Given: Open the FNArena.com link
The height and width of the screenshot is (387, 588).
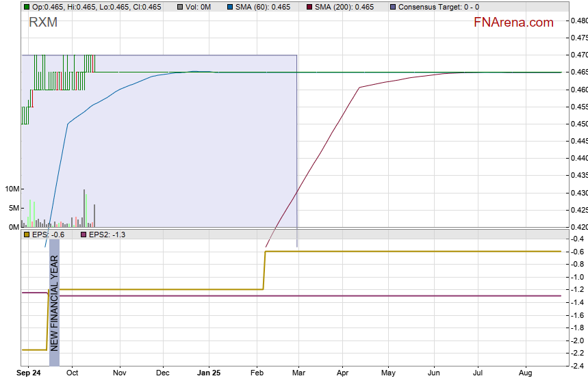Looking at the screenshot, I should (513, 23).
